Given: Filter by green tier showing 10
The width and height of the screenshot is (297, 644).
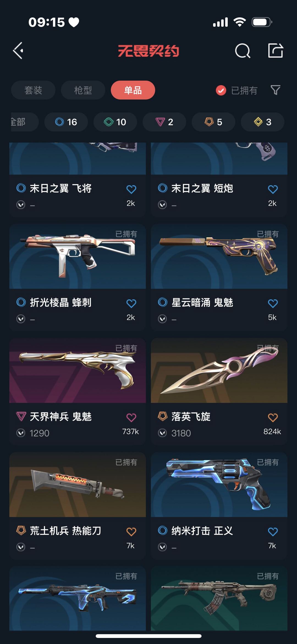Looking at the screenshot, I should coord(115,122).
